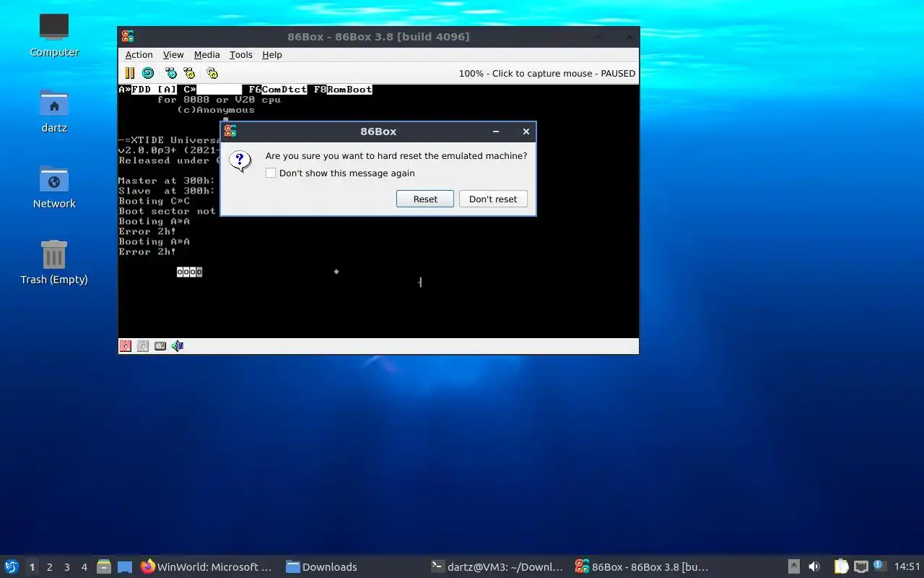Switch to the WinWorld Firefox taskbar window

point(207,566)
